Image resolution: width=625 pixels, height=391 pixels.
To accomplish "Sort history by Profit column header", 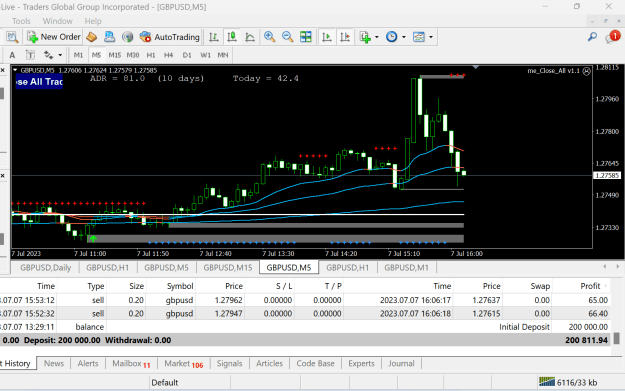I will point(590,286).
